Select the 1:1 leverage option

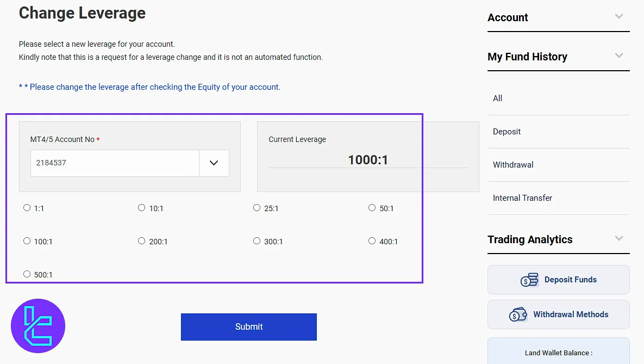[27, 208]
